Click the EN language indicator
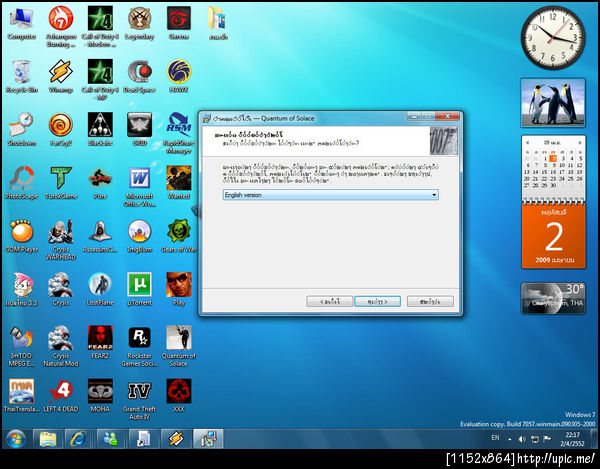 (x=495, y=438)
